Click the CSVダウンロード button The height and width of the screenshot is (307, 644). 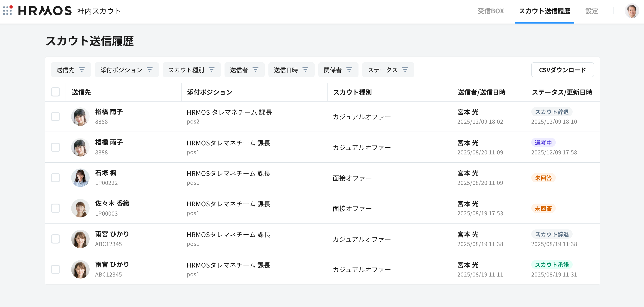[x=562, y=70]
